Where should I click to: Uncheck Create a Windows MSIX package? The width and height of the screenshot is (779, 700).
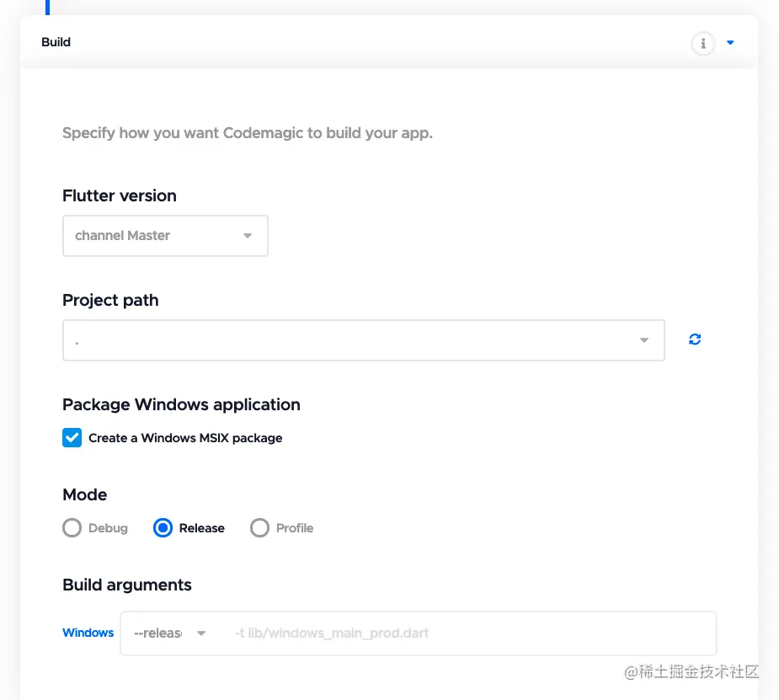click(72, 438)
